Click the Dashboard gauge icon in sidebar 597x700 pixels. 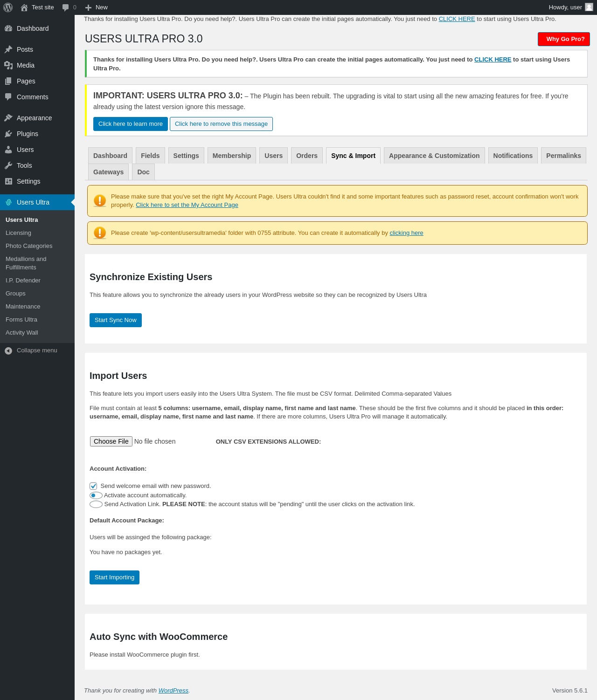point(8,28)
